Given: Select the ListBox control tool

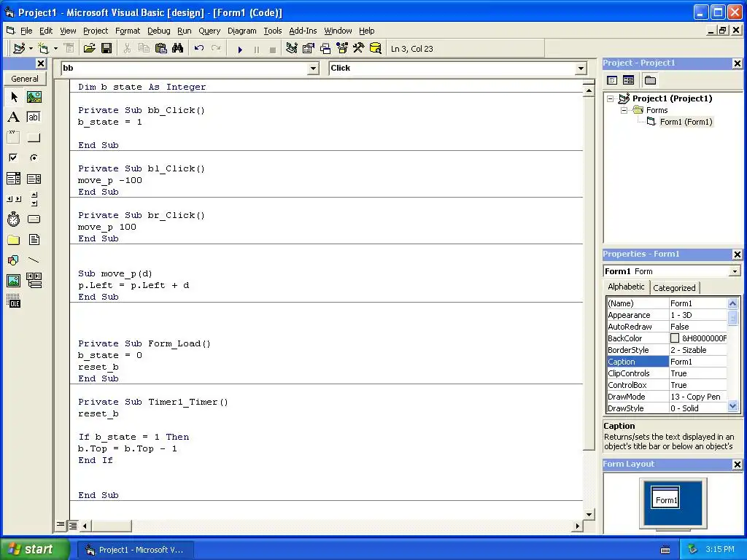Looking at the screenshot, I should pos(34,179).
